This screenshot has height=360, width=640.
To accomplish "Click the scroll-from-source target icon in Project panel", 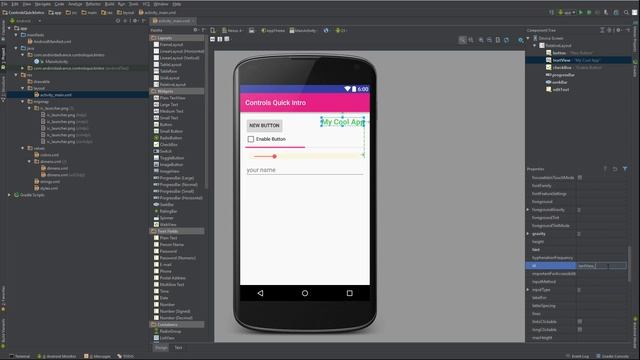I will tap(118, 21).
